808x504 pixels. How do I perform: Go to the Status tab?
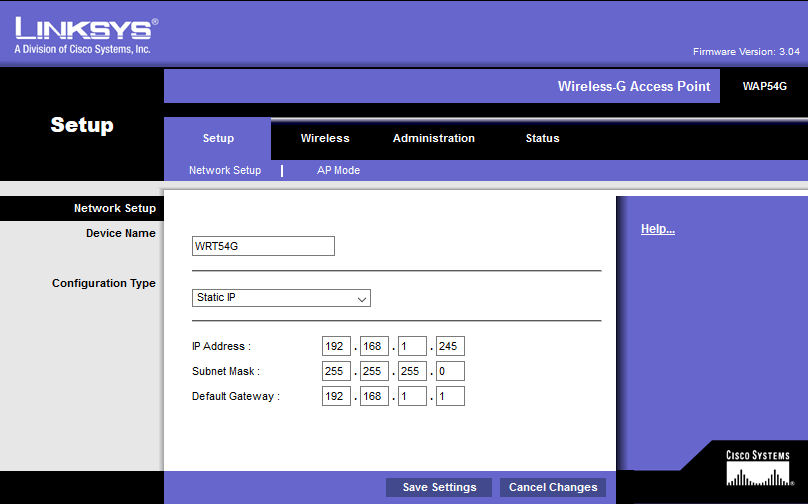coord(542,138)
